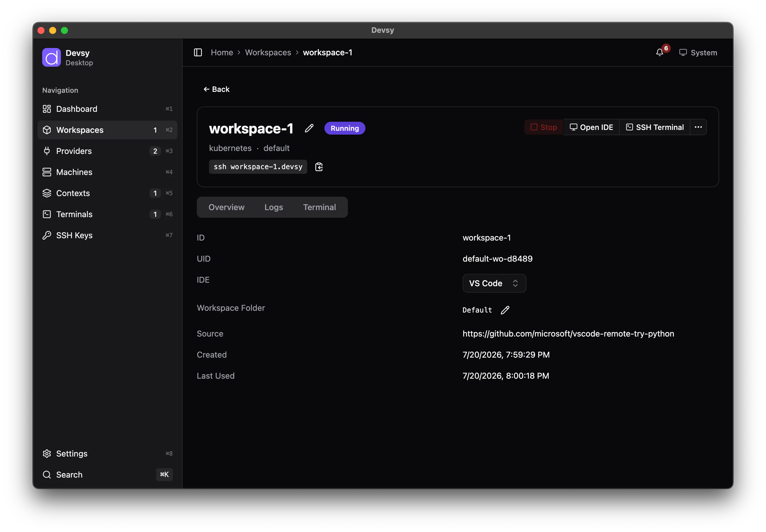Click the red notification count badge 6
766x532 pixels.
click(x=666, y=48)
